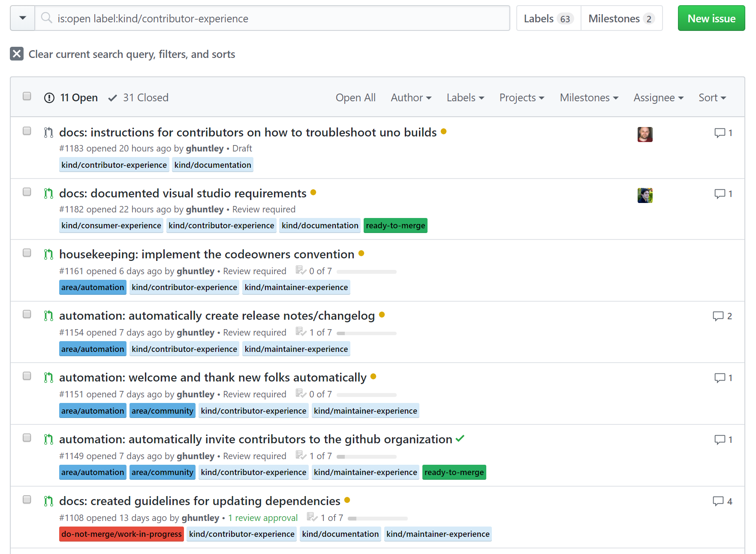Click the clear search X icon

16,54
